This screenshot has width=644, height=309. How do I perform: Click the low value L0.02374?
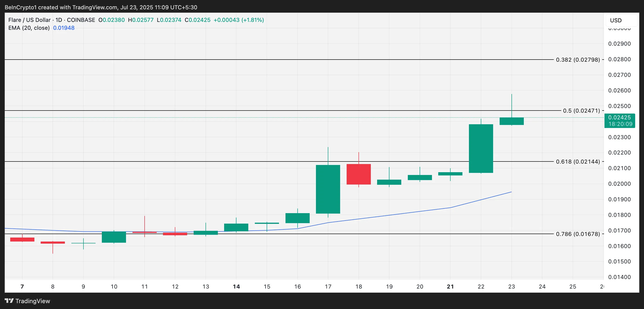(169, 20)
